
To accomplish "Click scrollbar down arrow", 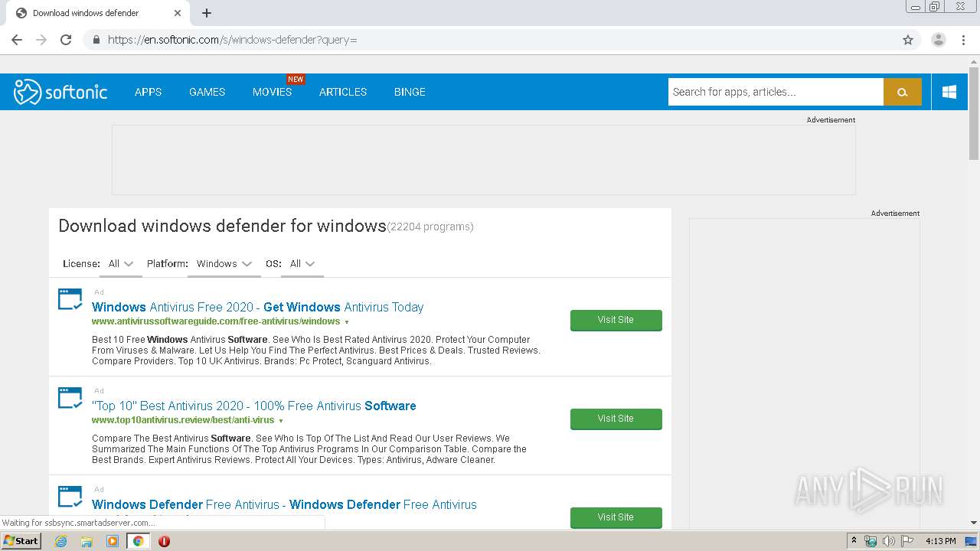I will pos(974,523).
